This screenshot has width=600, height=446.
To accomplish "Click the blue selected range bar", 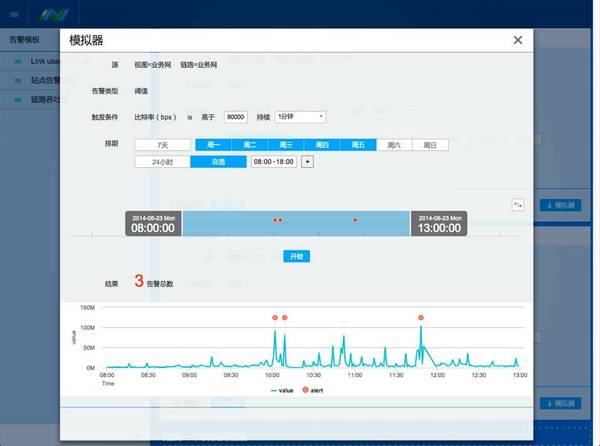I will [x=296, y=223].
